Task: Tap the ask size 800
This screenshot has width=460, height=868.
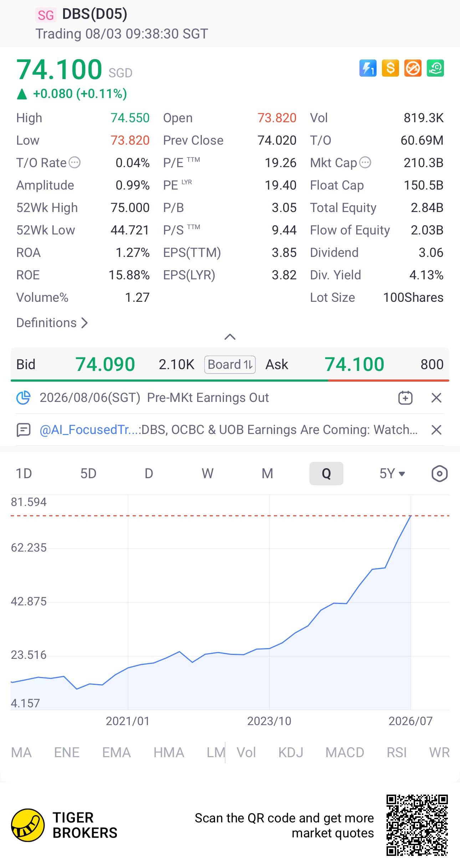Action: point(432,365)
